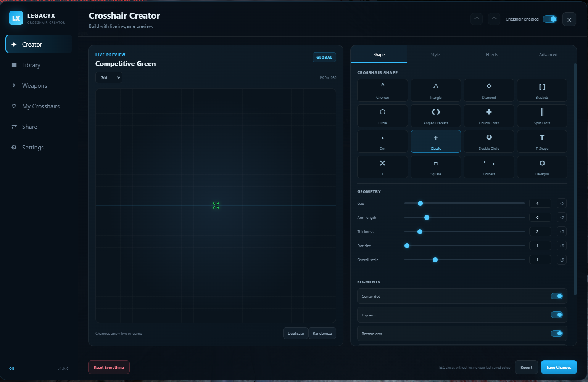This screenshot has height=382, width=588.
Task: Reset the Gap value
Action: click(x=562, y=204)
